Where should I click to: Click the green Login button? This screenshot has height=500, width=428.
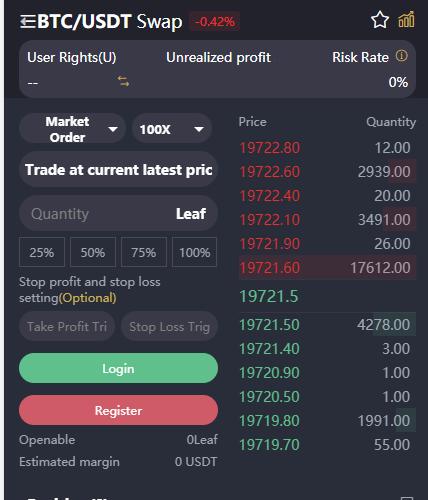(x=118, y=368)
